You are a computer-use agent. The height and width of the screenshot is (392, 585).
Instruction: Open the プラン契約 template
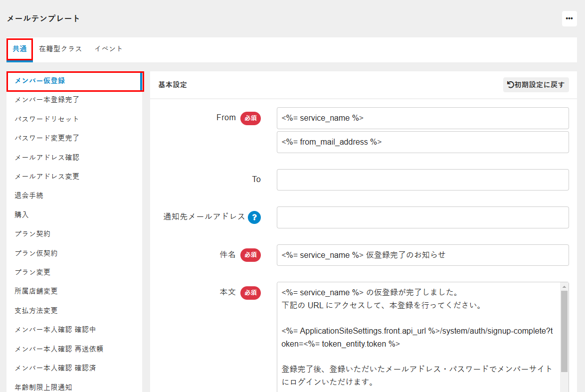tap(32, 234)
